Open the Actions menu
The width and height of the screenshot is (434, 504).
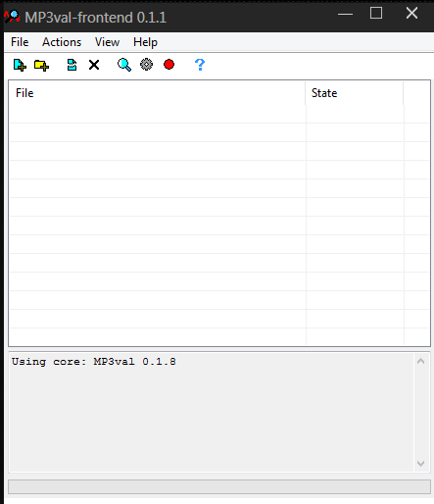pyautogui.click(x=62, y=42)
